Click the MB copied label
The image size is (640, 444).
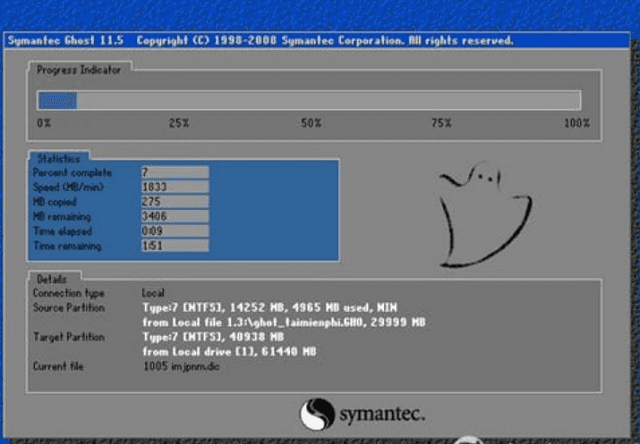point(55,202)
